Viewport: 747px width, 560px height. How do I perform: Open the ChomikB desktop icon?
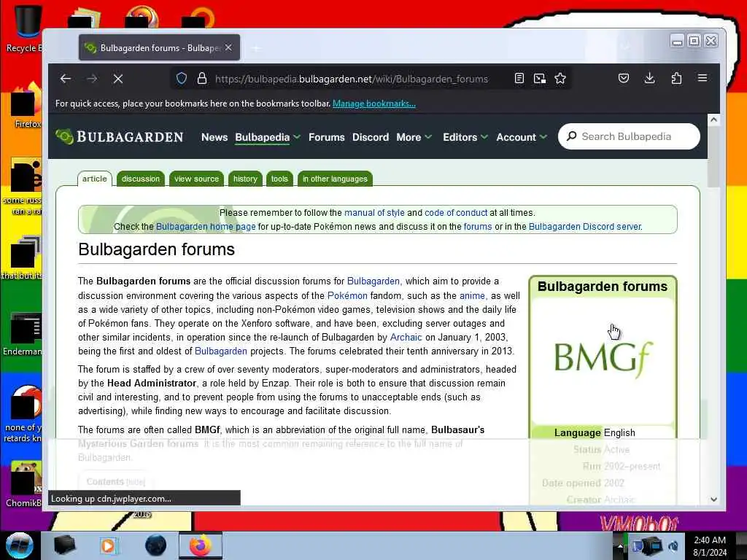(x=24, y=483)
